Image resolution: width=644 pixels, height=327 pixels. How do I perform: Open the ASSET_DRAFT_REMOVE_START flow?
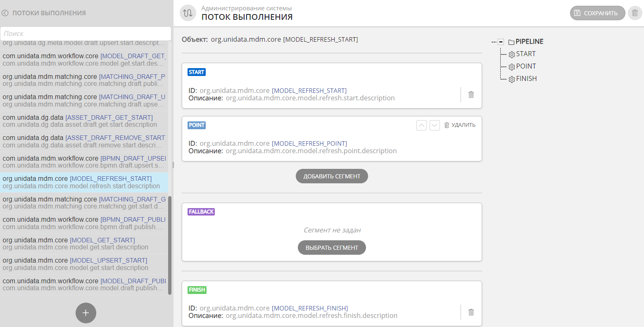coord(84,142)
